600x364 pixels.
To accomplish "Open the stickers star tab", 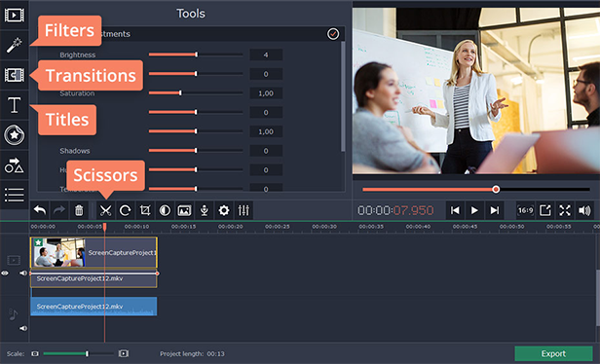I will click(x=15, y=134).
